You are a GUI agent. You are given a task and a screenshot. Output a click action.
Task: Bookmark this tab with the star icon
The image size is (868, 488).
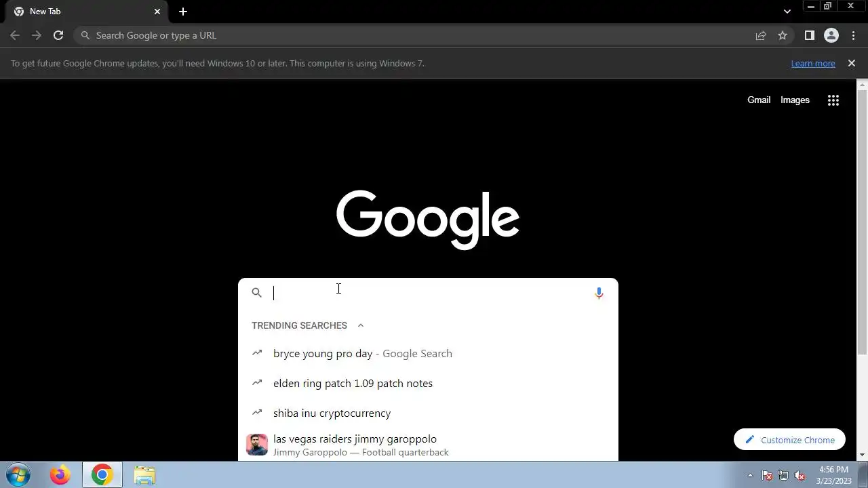pos(783,35)
